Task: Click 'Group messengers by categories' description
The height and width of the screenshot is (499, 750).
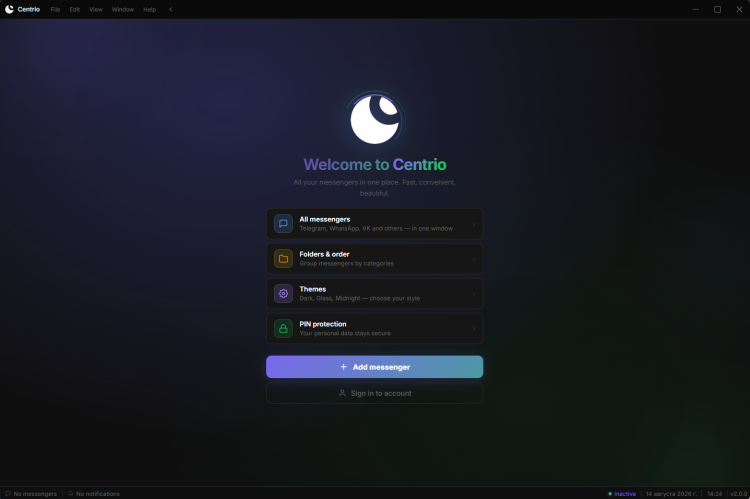Action: (347, 264)
